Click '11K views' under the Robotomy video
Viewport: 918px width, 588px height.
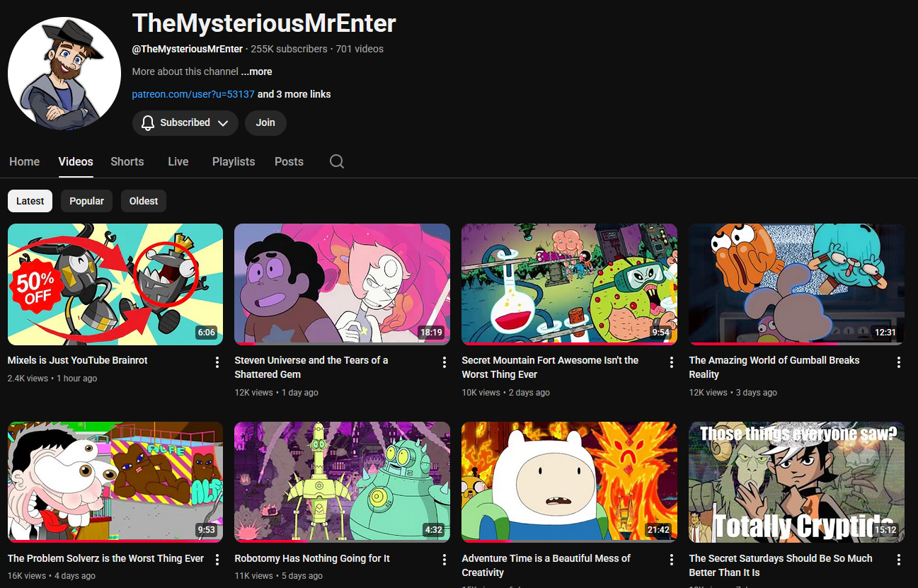253,576
